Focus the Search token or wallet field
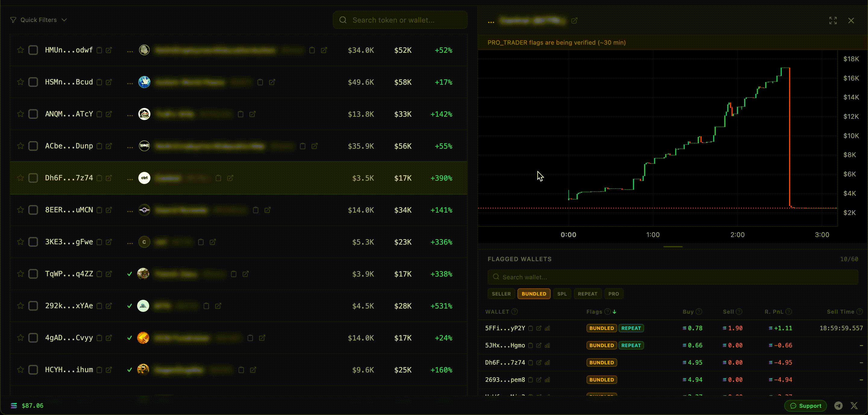The height and width of the screenshot is (415, 868). [x=400, y=20]
